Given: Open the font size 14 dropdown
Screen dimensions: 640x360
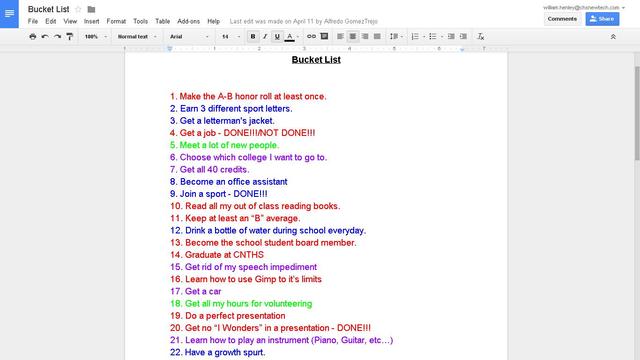Looking at the screenshot, I should 231,37.
